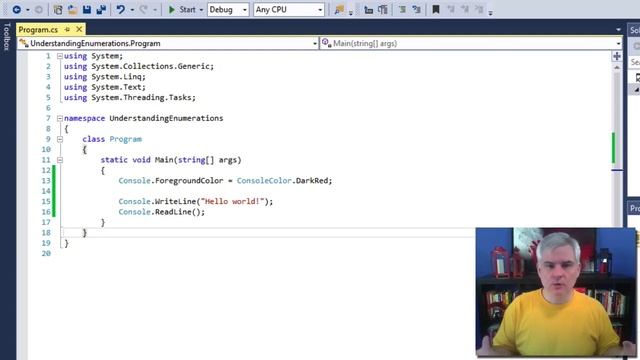Open the Debug configuration dropdown
640x360 pixels.
pos(228,9)
